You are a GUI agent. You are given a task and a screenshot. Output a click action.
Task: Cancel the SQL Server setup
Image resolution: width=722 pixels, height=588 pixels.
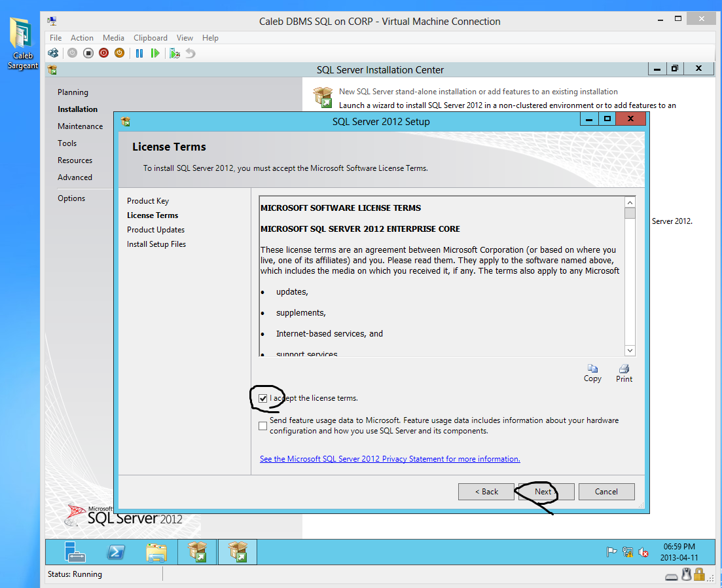(x=606, y=492)
